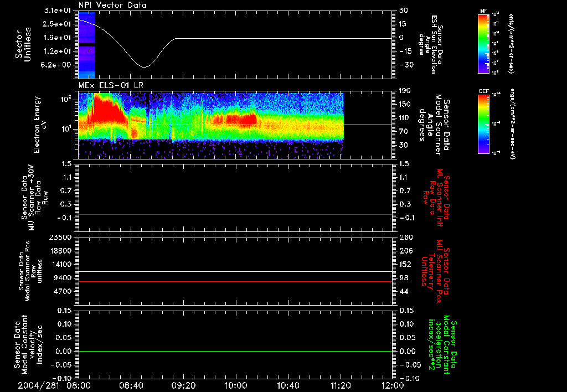Screen dimensions: 567x392
Task: Click the blue NPI sector data block
Action: (x=86, y=45)
